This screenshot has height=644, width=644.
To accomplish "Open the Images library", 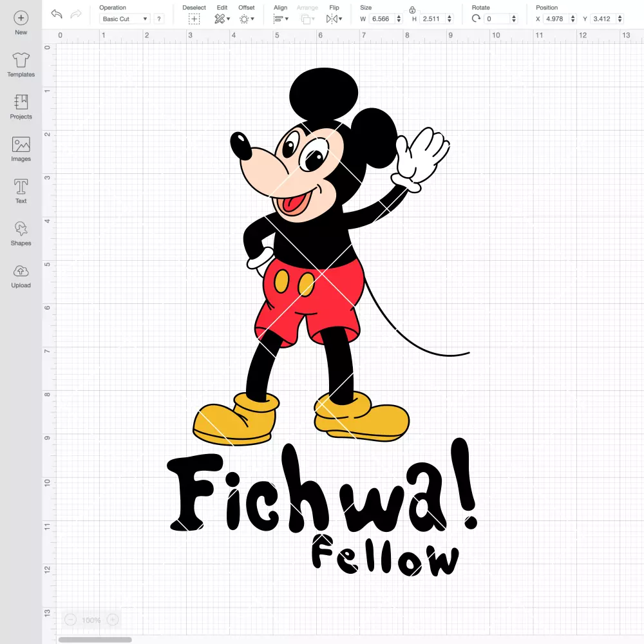I will pyautogui.click(x=21, y=149).
